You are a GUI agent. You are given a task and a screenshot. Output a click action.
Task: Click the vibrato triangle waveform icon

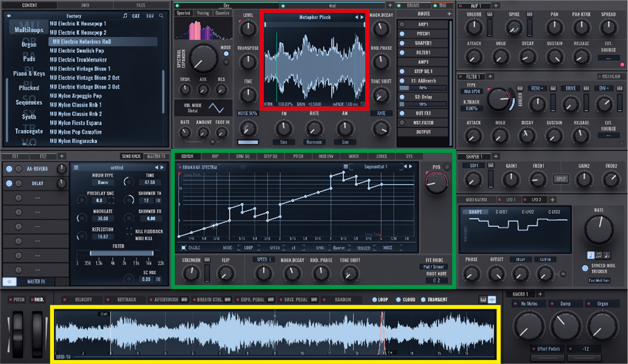[216, 108]
